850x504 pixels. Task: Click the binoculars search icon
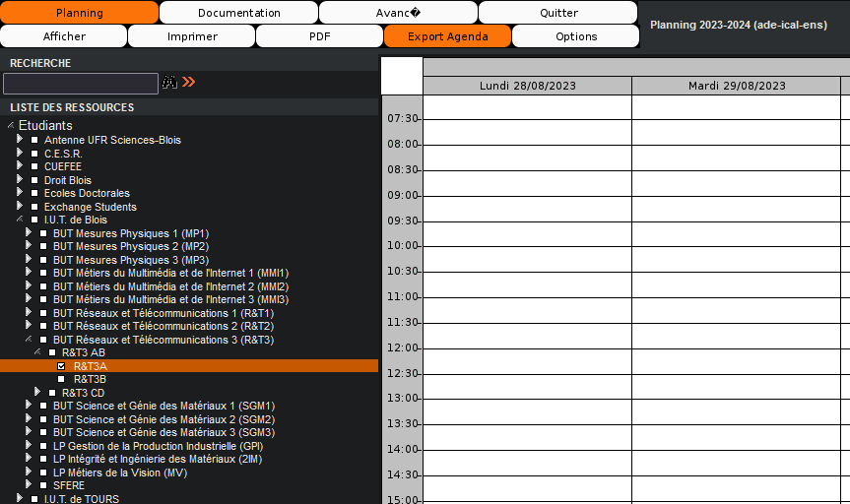(x=169, y=83)
